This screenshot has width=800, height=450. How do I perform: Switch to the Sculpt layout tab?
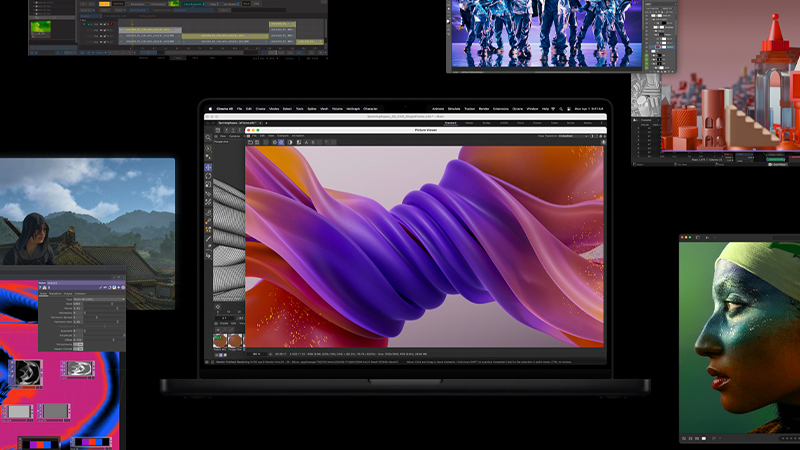coord(487,123)
